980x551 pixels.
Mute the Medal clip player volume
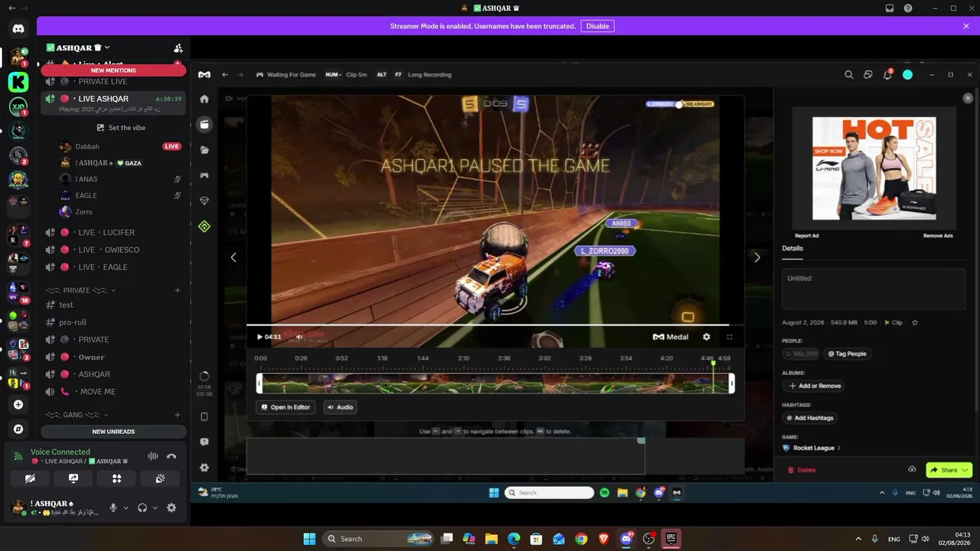pyautogui.click(x=299, y=337)
